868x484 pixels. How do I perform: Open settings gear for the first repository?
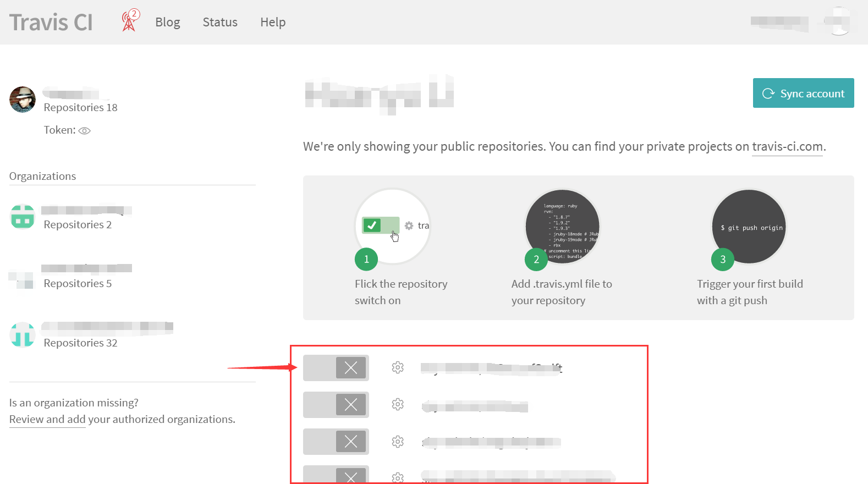coord(398,367)
